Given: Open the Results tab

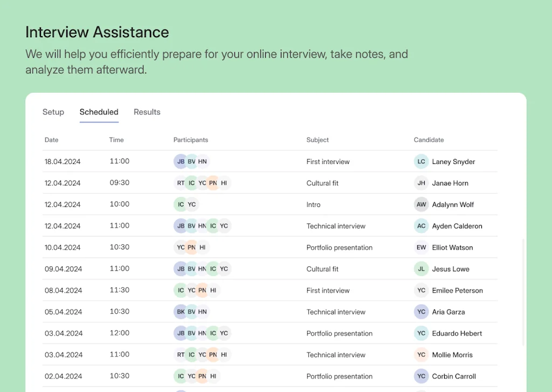Looking at the screenshot, I should (147, 112).
